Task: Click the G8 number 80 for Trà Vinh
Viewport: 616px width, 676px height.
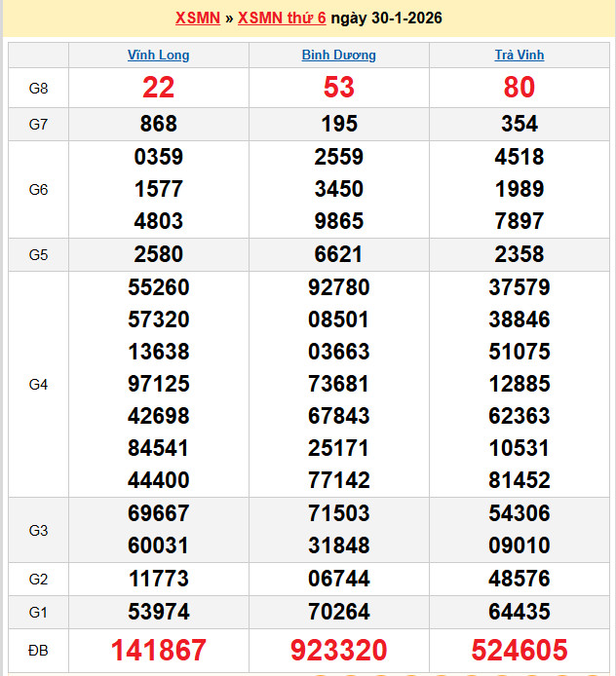Action: (519, 88)
